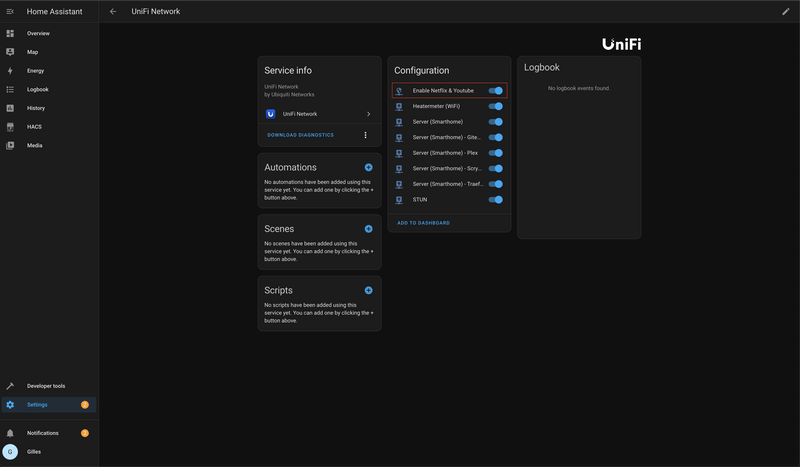This screenshot has width=800, height=467.
Task: Disable the STUN switch
Action: coord(496,199)
